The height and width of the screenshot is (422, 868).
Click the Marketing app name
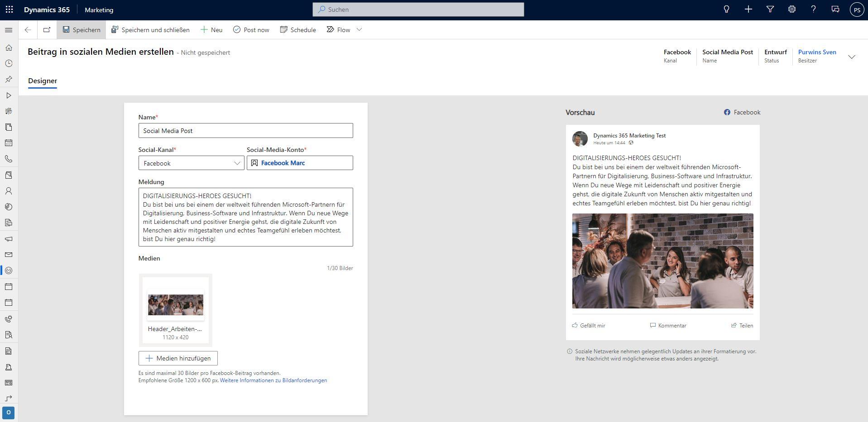[x=99, y=10]
